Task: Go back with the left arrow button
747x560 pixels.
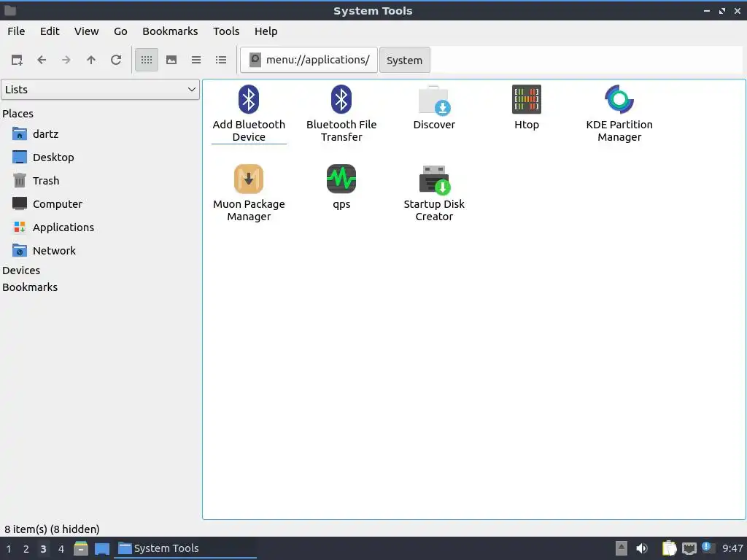Action: click(x=42, y=60)
